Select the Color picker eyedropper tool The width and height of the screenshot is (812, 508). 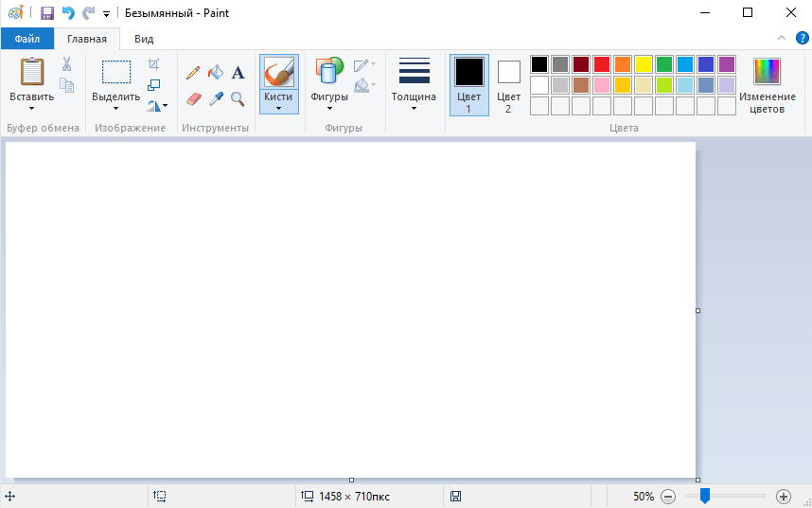(216, 98)
